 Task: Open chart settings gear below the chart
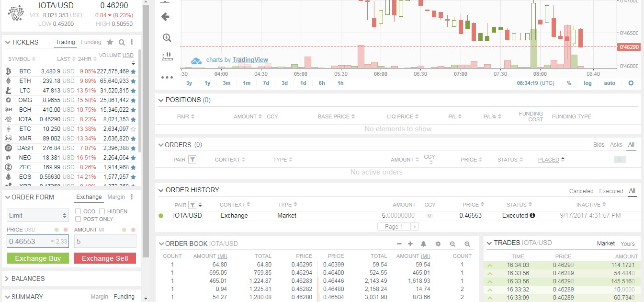[x=631, y=82]
